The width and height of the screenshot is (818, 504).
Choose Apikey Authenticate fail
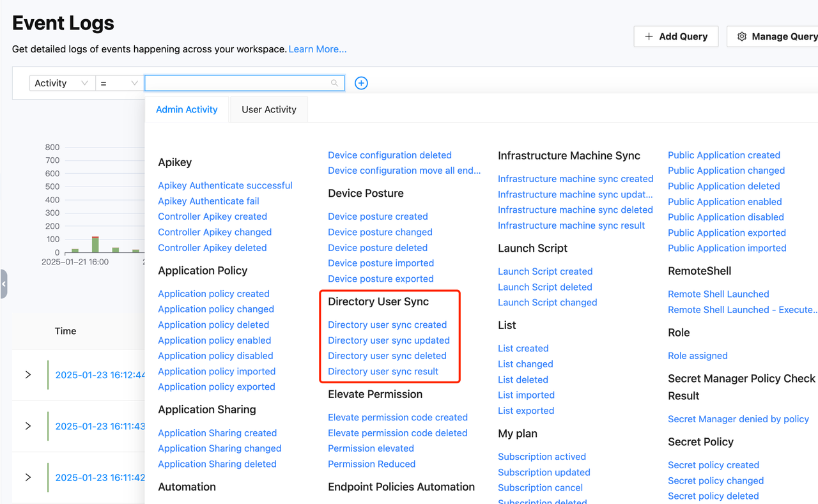(208, 201)
